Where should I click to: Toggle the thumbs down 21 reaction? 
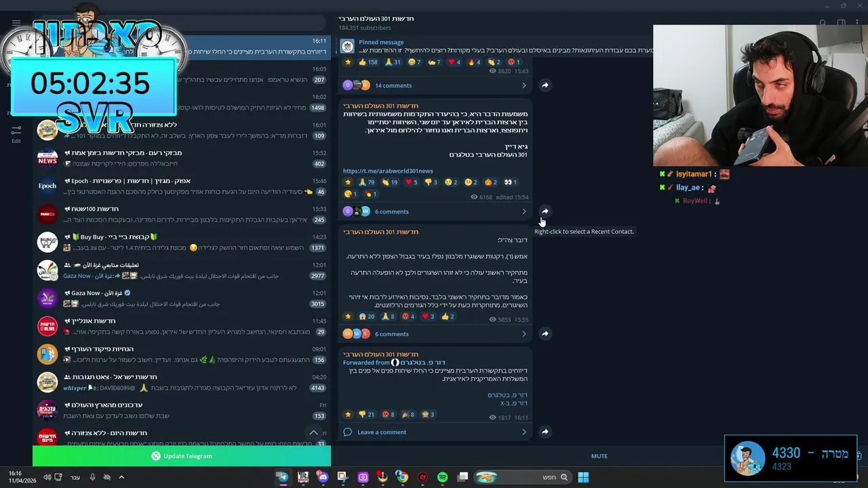point(367,414)
